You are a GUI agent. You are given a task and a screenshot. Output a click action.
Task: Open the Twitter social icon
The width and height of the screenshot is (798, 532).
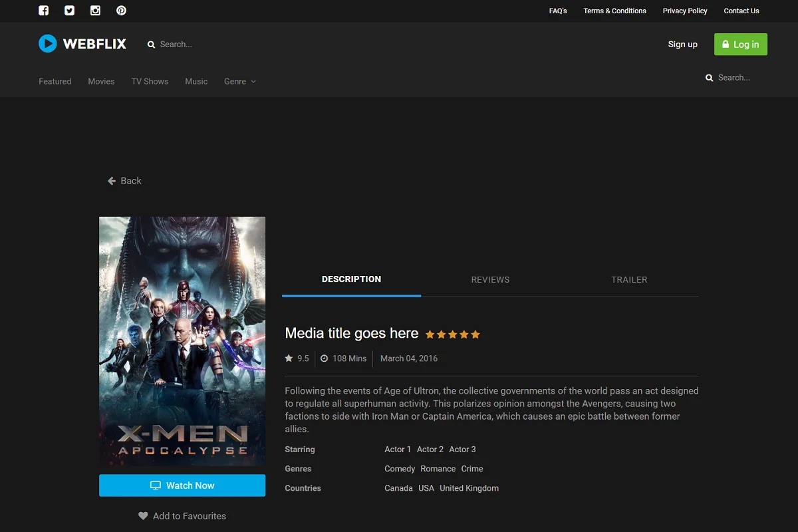[69, 11]
